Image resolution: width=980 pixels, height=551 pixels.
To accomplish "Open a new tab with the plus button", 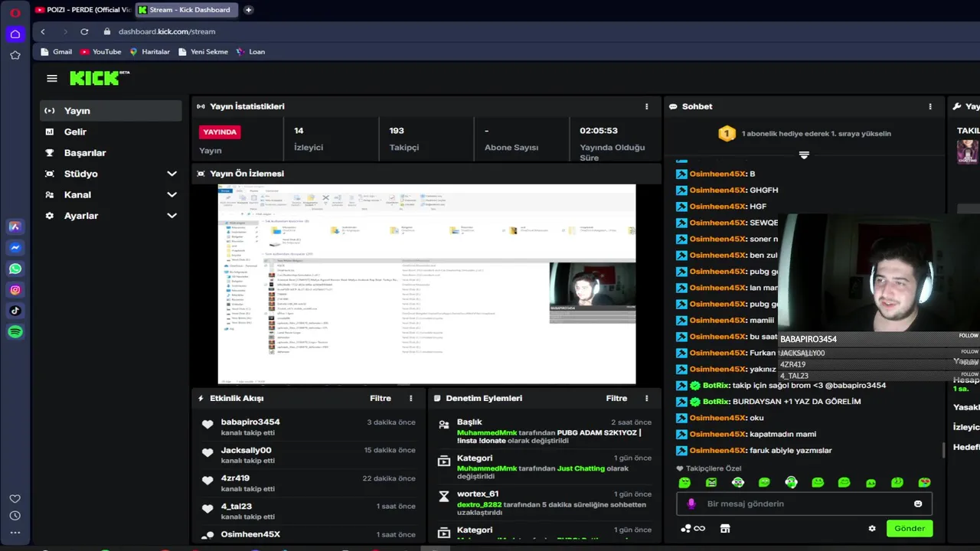I will [248, 10].
